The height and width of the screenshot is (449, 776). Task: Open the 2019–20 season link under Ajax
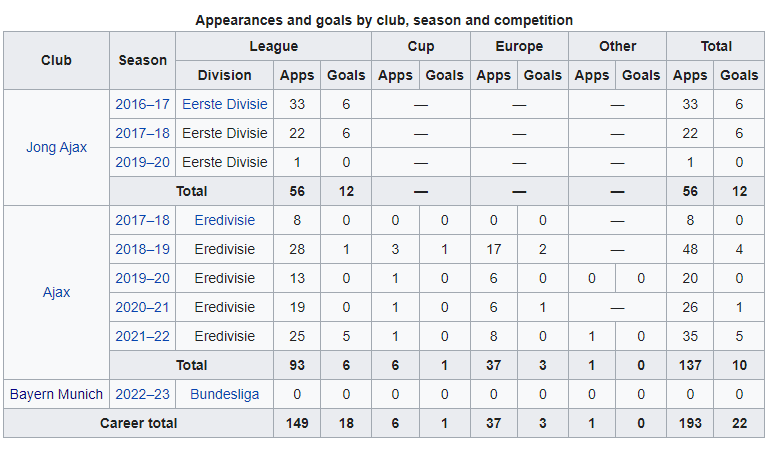coord(143,278)
